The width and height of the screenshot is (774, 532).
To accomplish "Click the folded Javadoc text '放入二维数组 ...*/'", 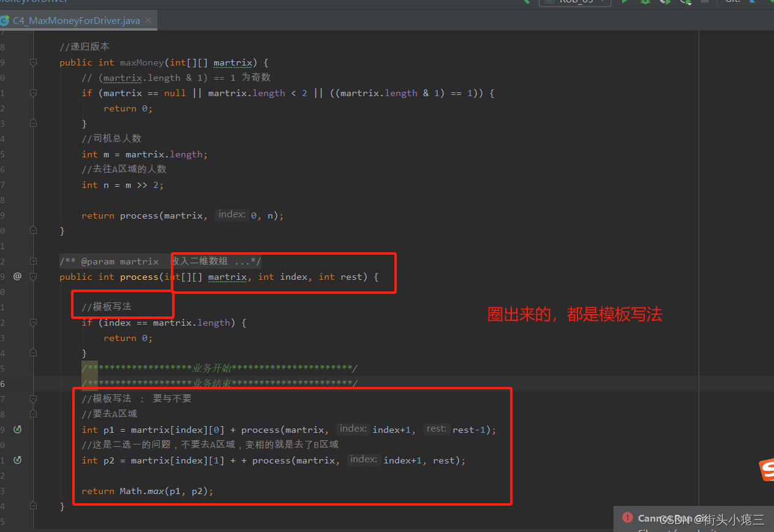I will pyautogui.click(x=216, y=261).
